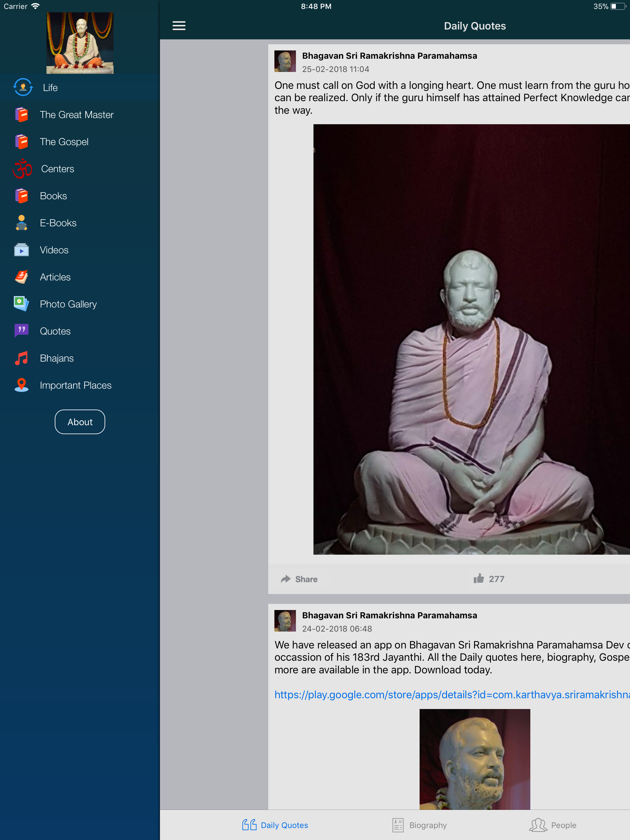This screenshot has width=630, height=840.
Task: Tap the share arrow icon
Action: (285, 579)
